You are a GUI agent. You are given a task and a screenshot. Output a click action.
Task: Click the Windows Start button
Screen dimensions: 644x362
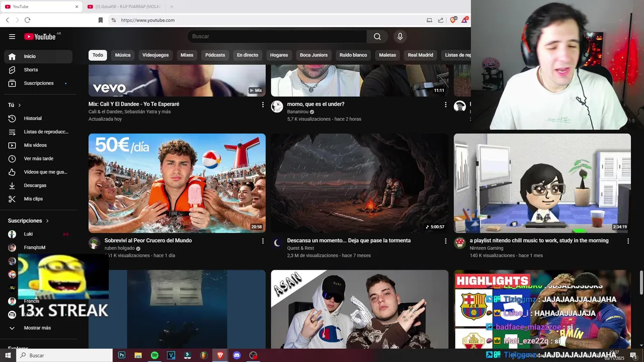coord(8,355)
